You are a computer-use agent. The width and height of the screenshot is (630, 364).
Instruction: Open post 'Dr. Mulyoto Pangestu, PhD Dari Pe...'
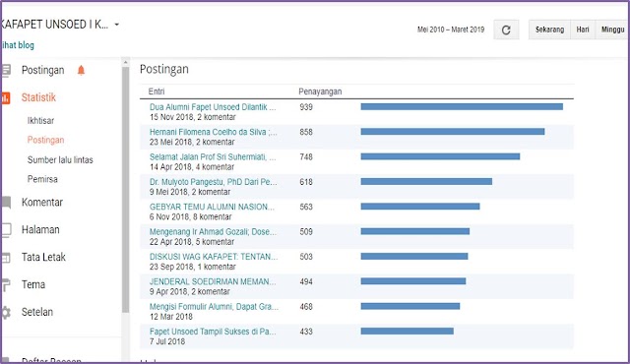(x=213, y=182)
